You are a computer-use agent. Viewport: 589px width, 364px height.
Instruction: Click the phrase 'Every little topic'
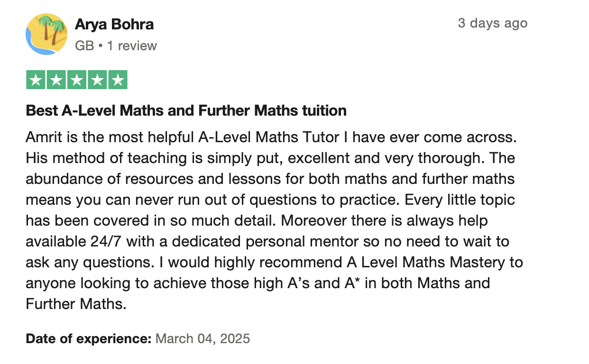point(459,200)
